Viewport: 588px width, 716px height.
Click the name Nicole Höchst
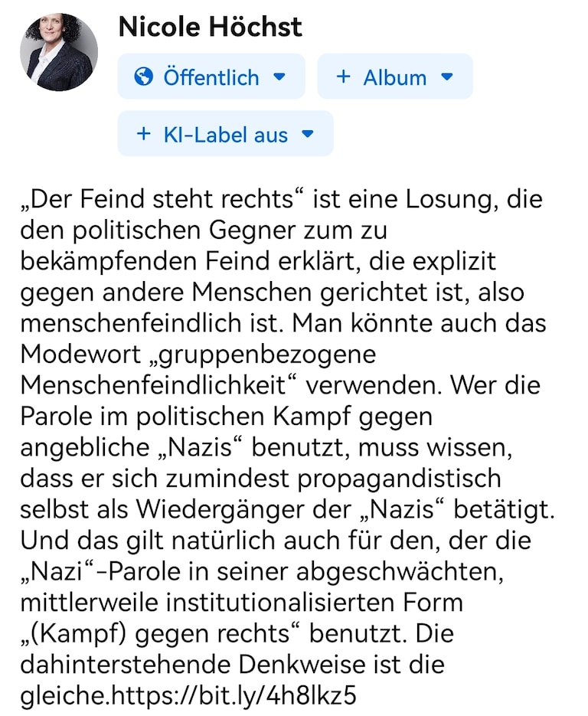(211, 28)
